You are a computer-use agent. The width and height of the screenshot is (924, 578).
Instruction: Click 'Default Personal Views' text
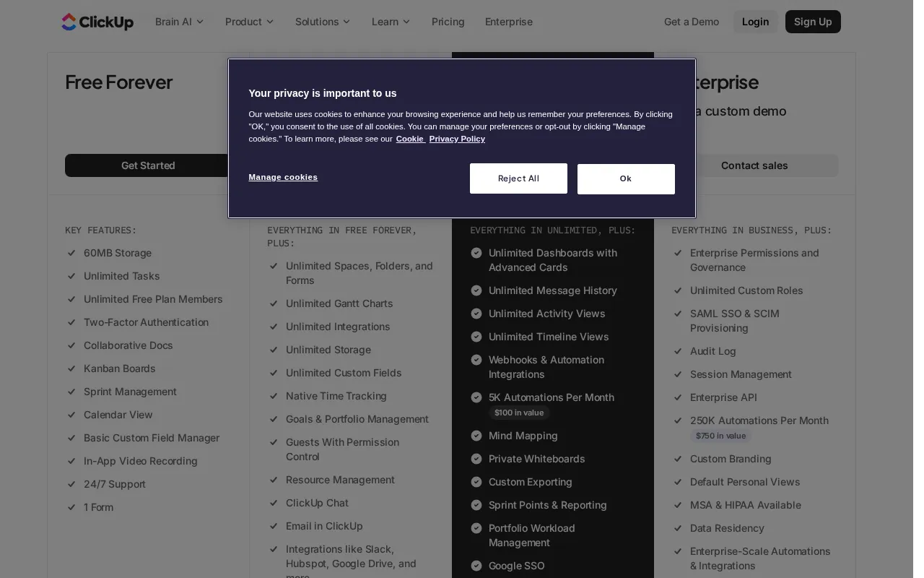pos(745,482)
